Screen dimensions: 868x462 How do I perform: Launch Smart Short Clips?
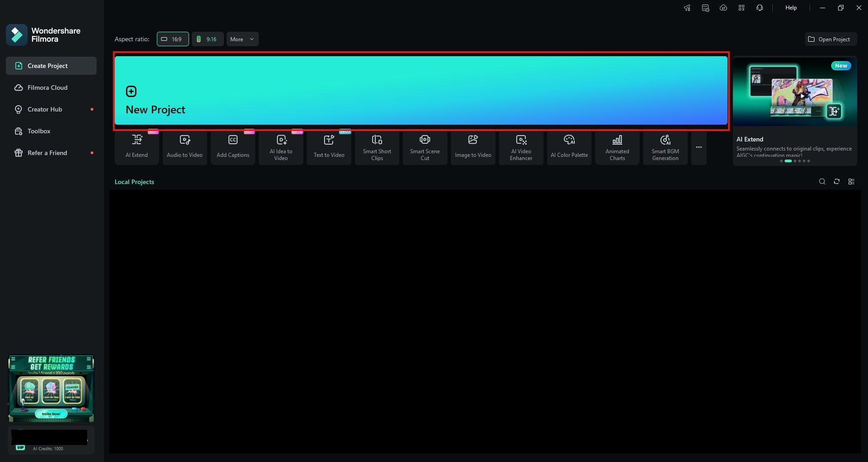click(377, 148)
